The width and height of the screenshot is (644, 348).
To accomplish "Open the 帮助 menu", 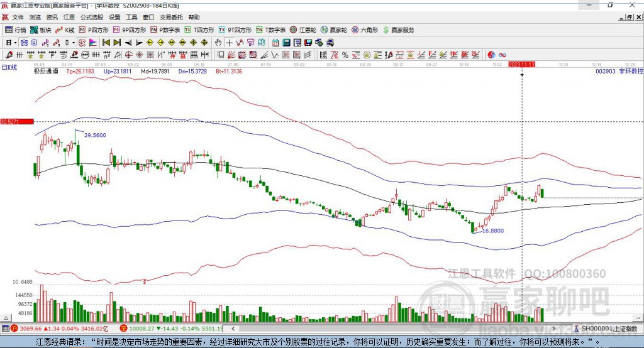I will coord(194,17).
